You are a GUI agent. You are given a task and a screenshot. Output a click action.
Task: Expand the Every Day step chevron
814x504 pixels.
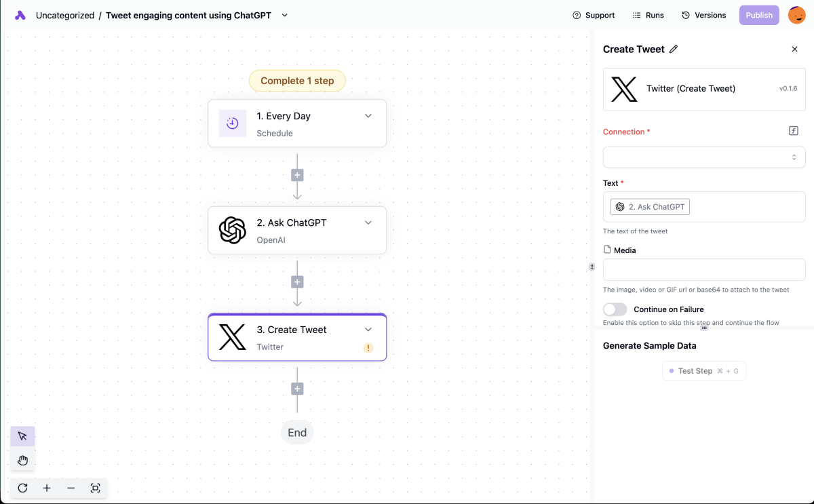tap(368, 116)
